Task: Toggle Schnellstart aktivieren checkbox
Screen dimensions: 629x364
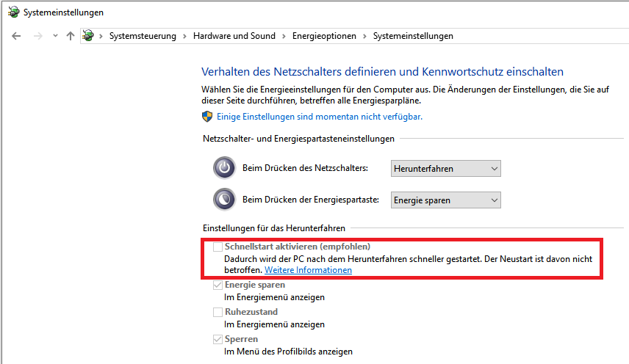Action: pyautogui.click(x=218, y=247)
